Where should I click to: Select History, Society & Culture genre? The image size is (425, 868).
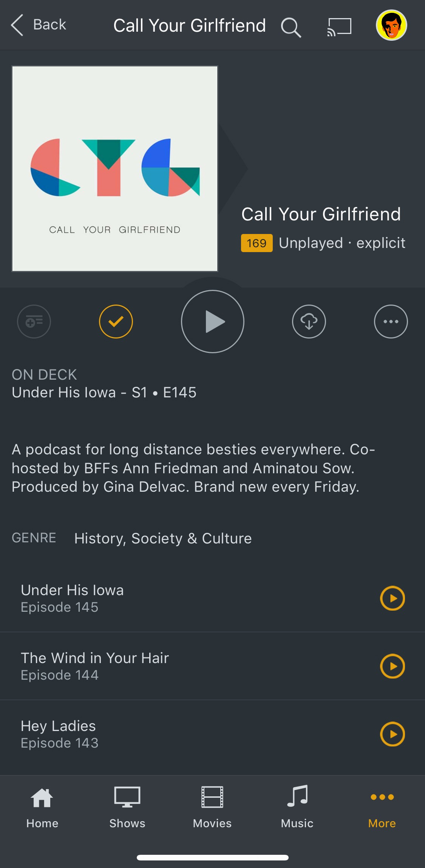tap(163, 539)
